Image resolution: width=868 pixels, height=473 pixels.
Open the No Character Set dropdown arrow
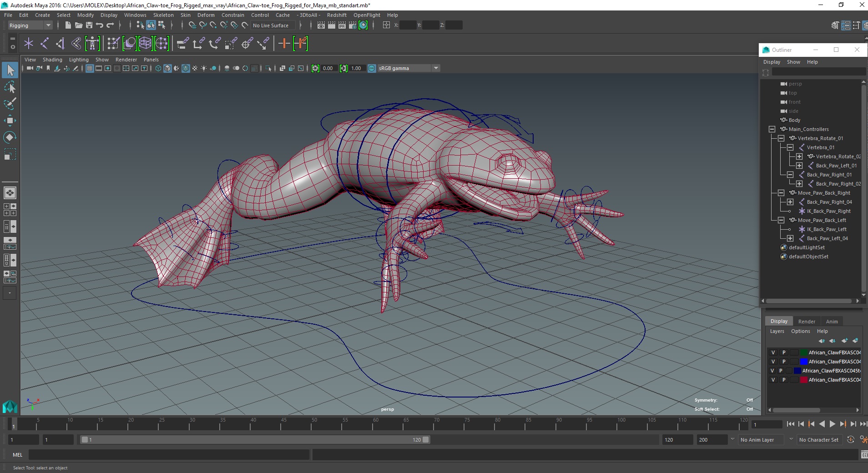pyautogui.click(x=791, y=439)
